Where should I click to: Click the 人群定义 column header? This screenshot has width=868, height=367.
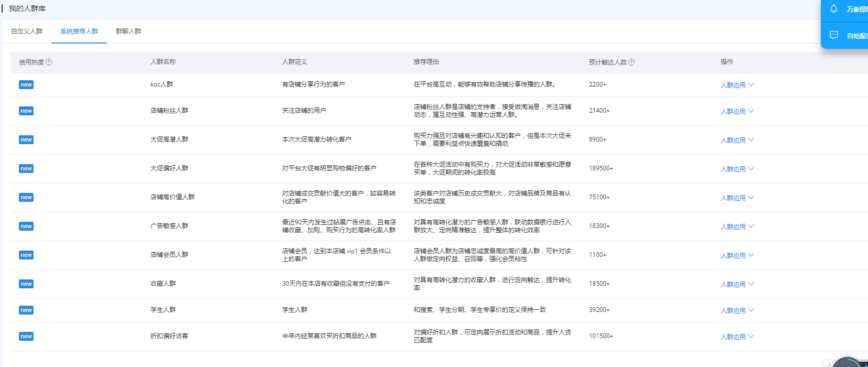click(295, 62)
